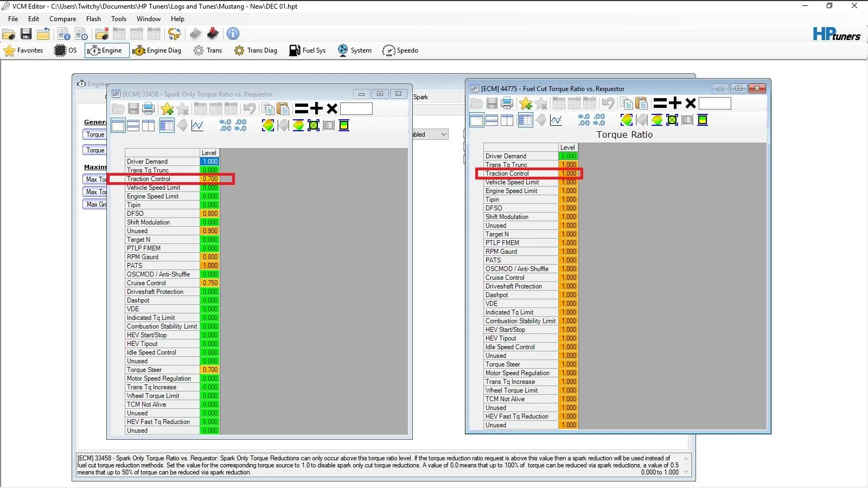Select Traction Control 0.700 cell in Spark Only table
868x488 pixels.
pyautogui.click(x=210, y=179)
